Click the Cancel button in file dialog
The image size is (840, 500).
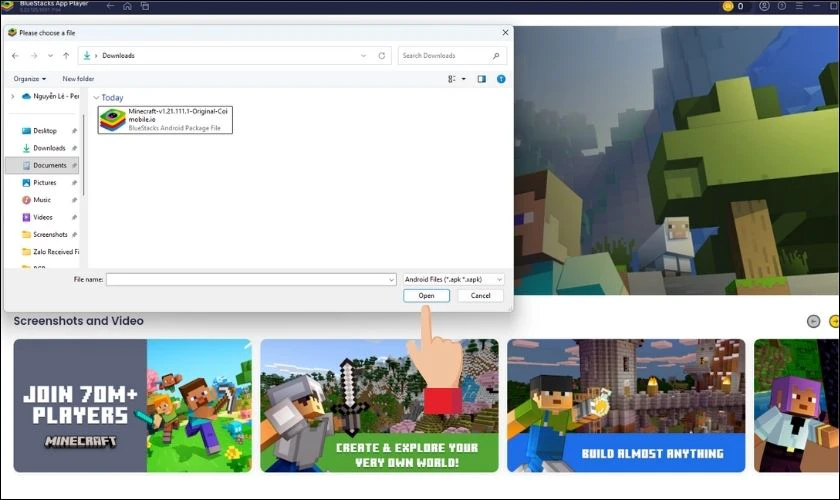481,295
